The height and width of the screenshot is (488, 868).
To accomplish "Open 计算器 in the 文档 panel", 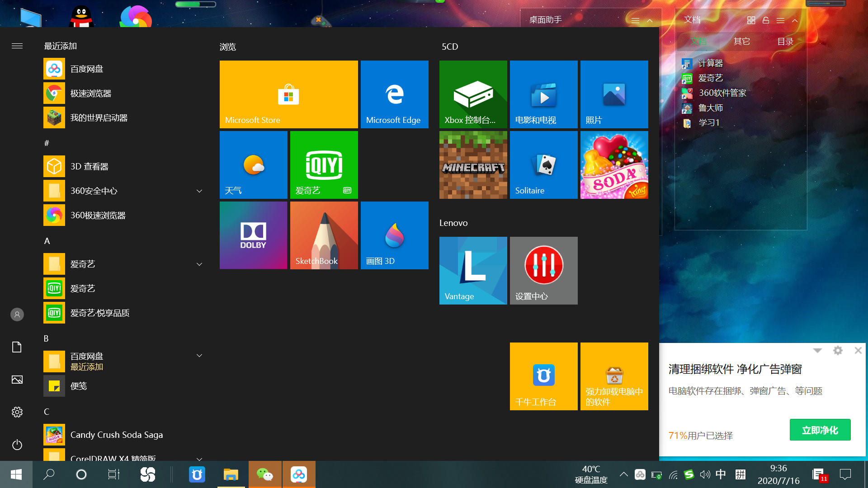I will (x=703, y=63).
